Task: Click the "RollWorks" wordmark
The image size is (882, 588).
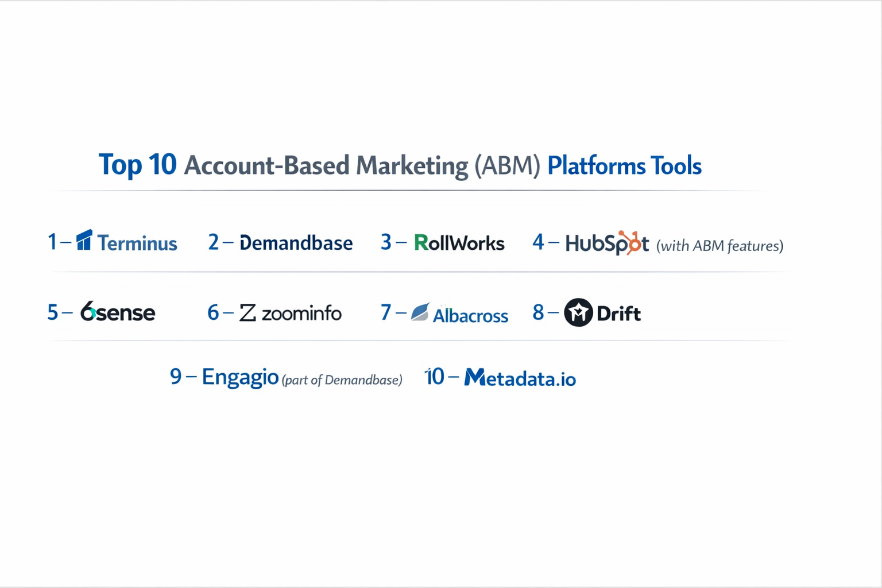Action: (459, 243)
